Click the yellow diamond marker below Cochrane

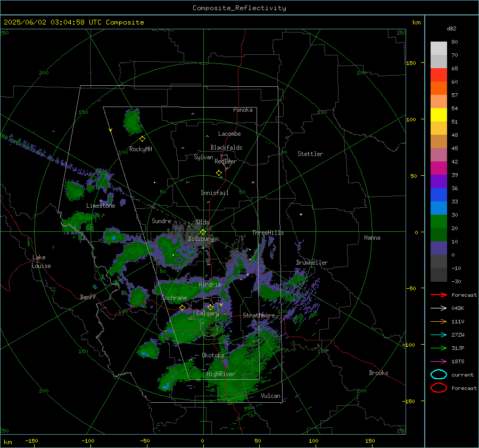183,307
